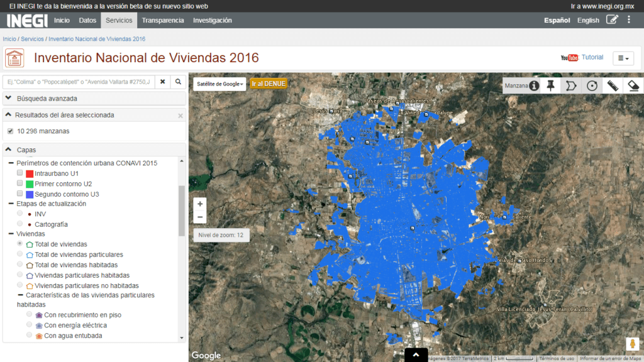Select the circle radius selection tool

pos(592,85)
